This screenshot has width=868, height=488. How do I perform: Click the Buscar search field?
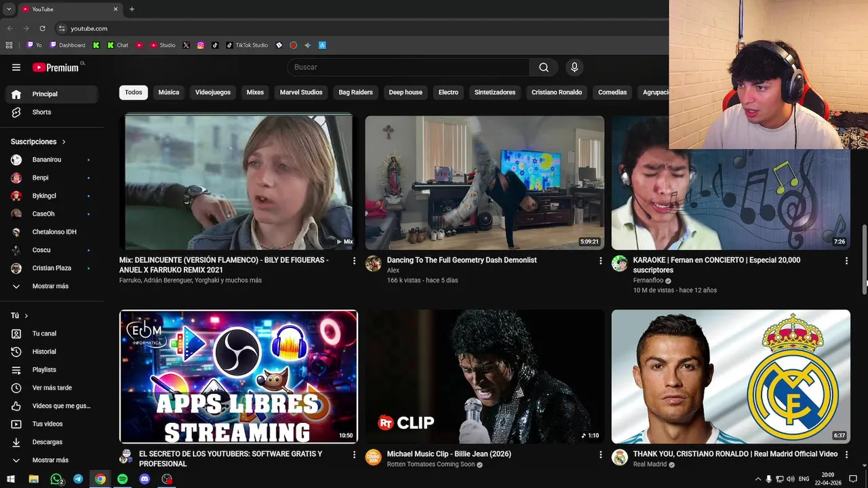pos(409,67)
